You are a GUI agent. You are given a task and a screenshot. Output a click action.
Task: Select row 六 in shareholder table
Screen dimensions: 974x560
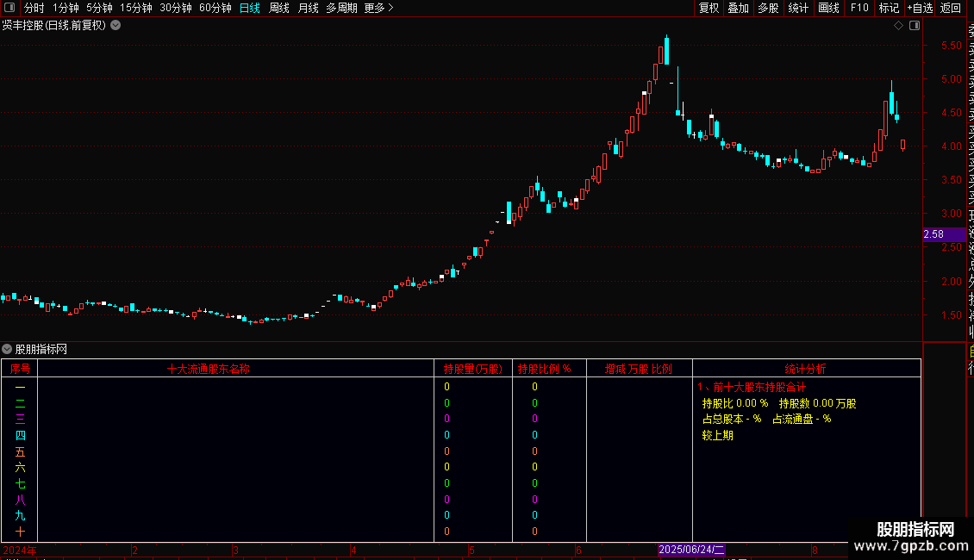[20, 468]
